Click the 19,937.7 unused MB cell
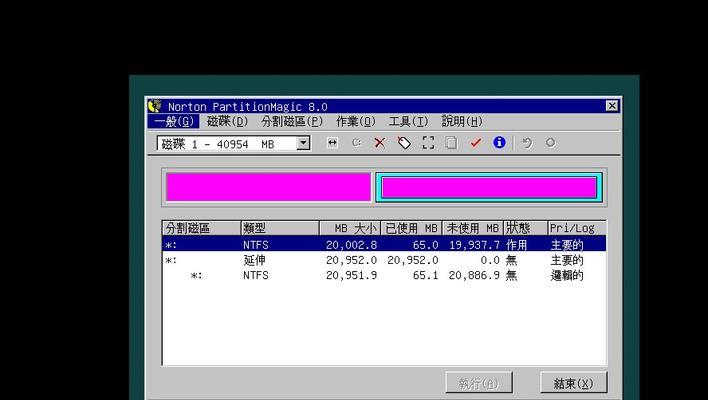Screen dimensions: 708x400 [474, 245]
